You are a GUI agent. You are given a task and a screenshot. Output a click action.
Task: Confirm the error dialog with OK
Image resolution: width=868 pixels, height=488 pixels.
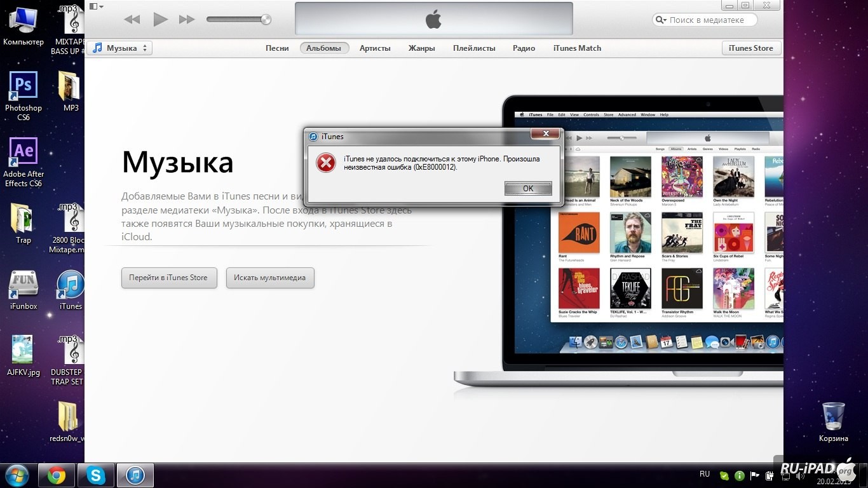tap(528, 189)
